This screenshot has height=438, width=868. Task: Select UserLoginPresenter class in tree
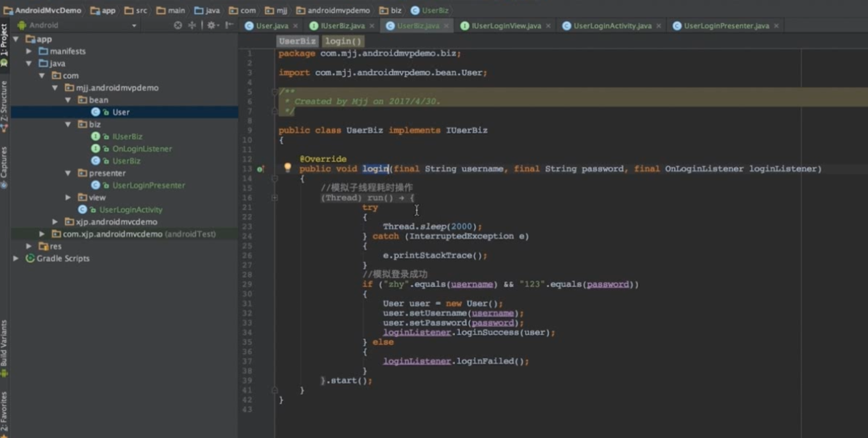coord(148,185)
